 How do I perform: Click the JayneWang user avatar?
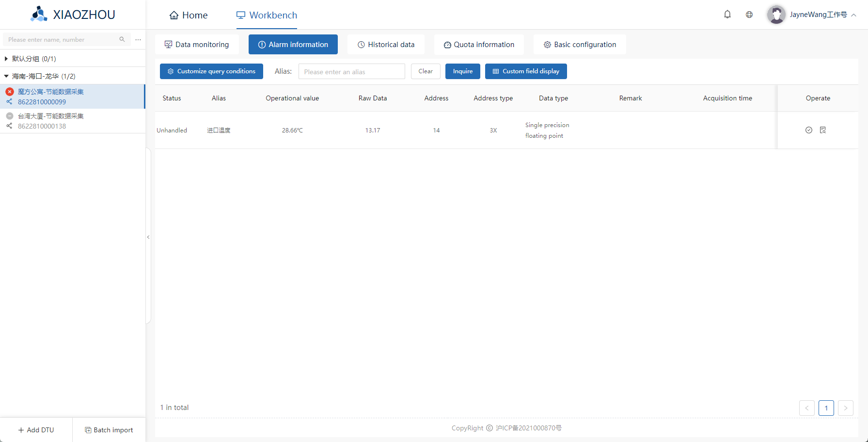pyautogui.click(x=776, y=15)
